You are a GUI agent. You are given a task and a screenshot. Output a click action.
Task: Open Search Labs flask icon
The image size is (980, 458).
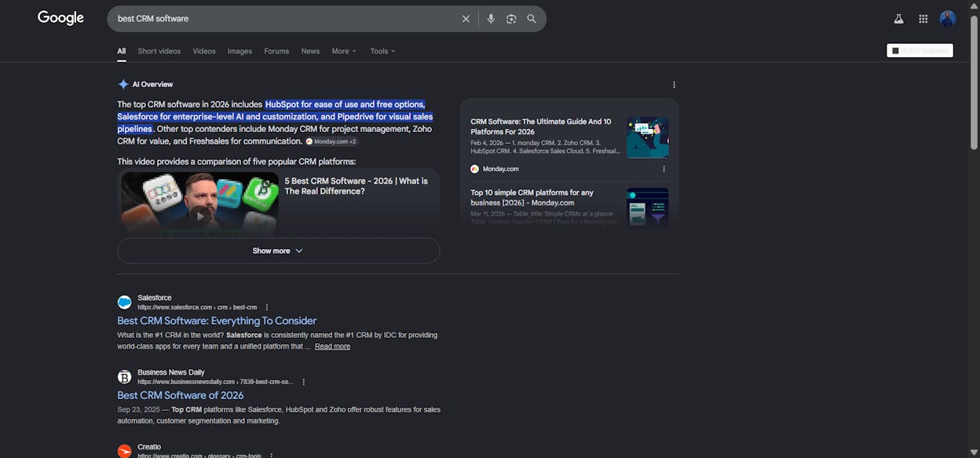(898, 19)
